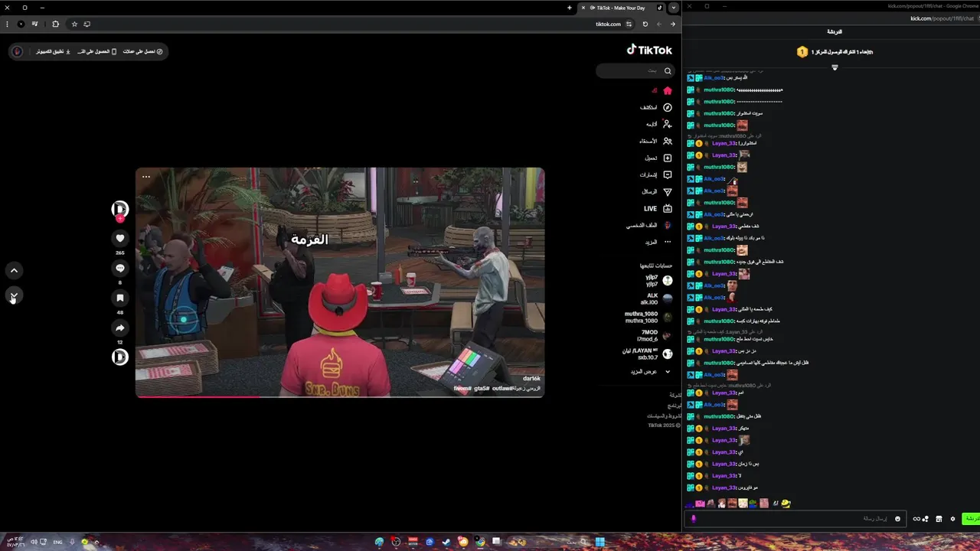The width and height of the screenshot is (980, 551).
Task: Click the Kick chat message input field
Action: click(795, 518)
